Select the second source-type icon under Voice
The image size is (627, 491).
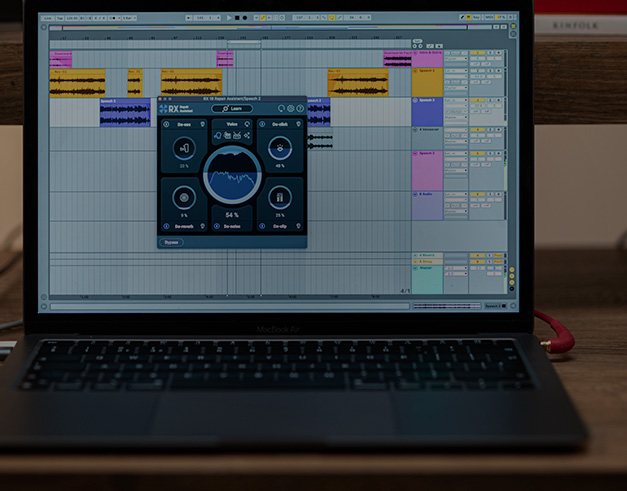[x=228, y=136]
